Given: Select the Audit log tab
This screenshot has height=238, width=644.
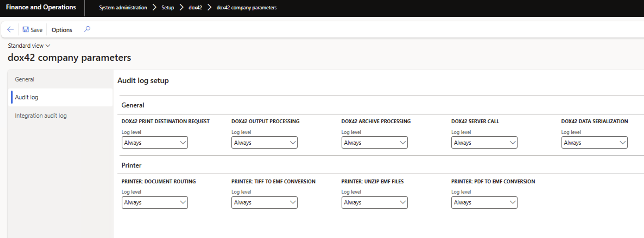Looking at the screenshot, I should (61, 97).
